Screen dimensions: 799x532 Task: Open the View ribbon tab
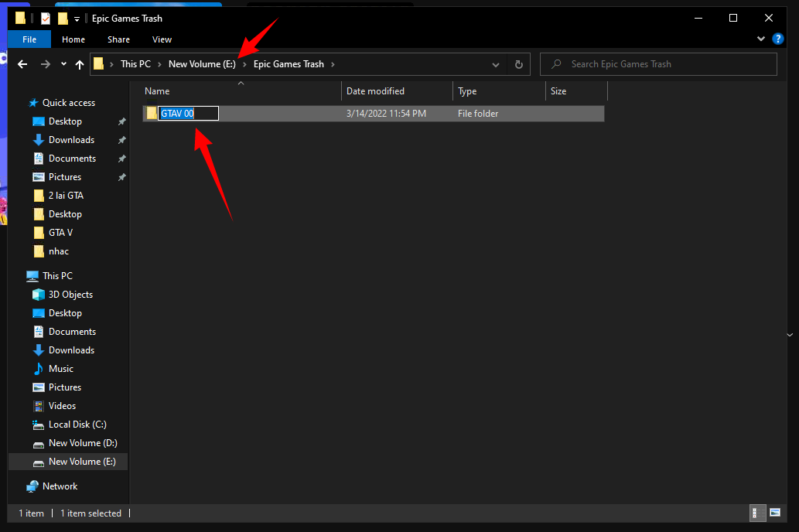162,39
